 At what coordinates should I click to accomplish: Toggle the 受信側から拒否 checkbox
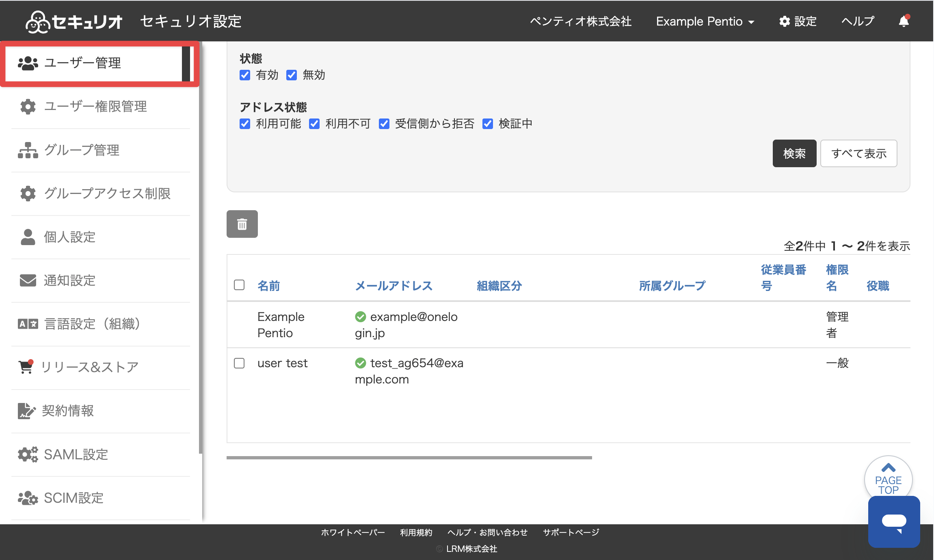coord(384,124)
